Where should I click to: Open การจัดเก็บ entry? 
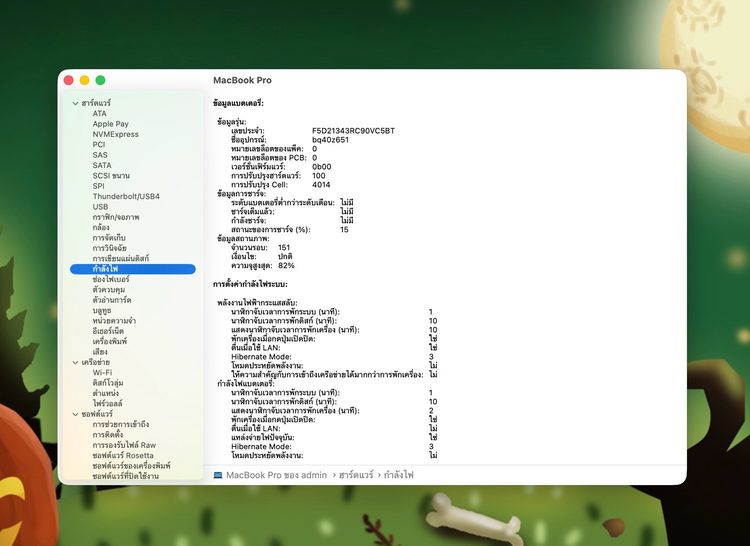(x=109, y=238)
